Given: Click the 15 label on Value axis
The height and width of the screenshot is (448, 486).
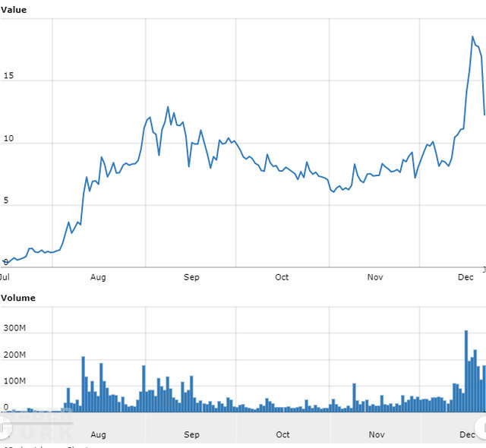Looking at the screenshot, I should pos(7,77).
